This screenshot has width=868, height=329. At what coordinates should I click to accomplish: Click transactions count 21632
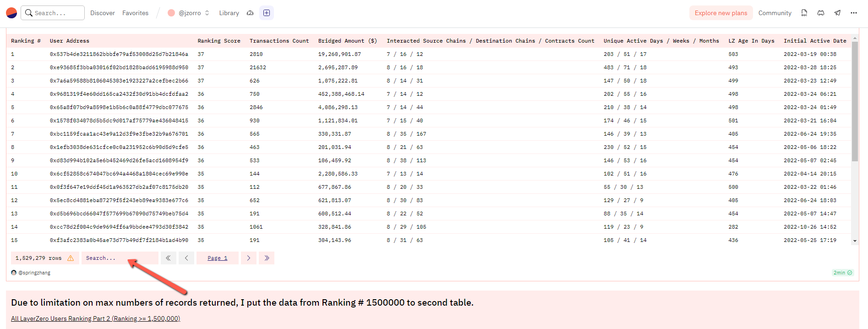tap(258, 67)
